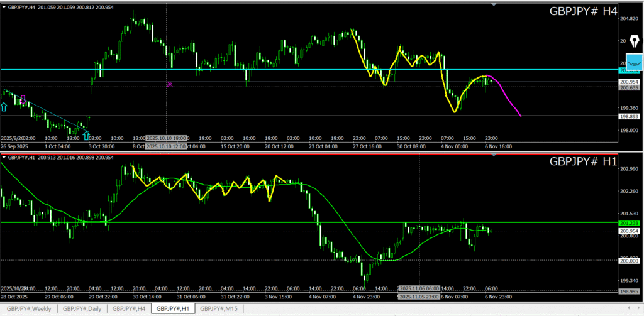
Task: Select the cyan up arrow near 3 Oct
Action: (x=86, y=135)
